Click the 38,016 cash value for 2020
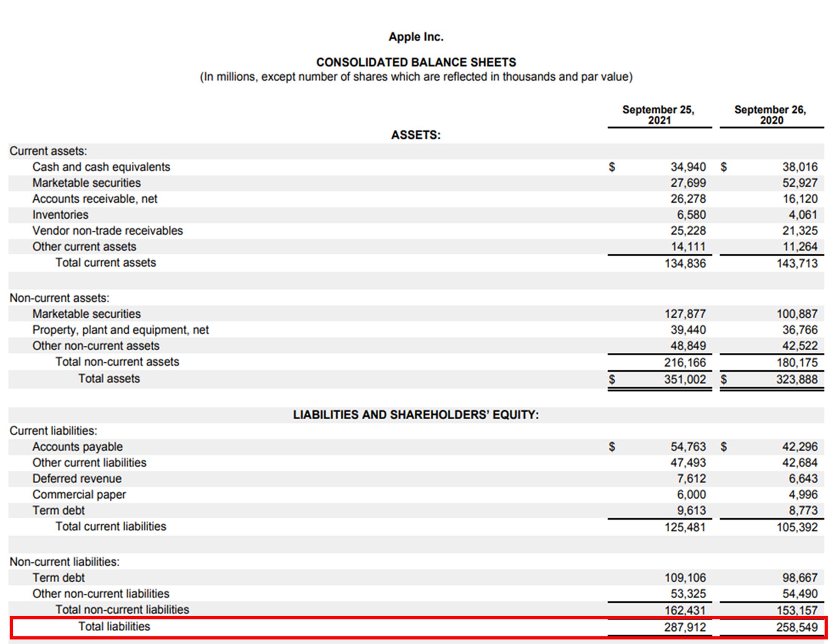Screen dimensions: 837x644 [x=800, y=167]
